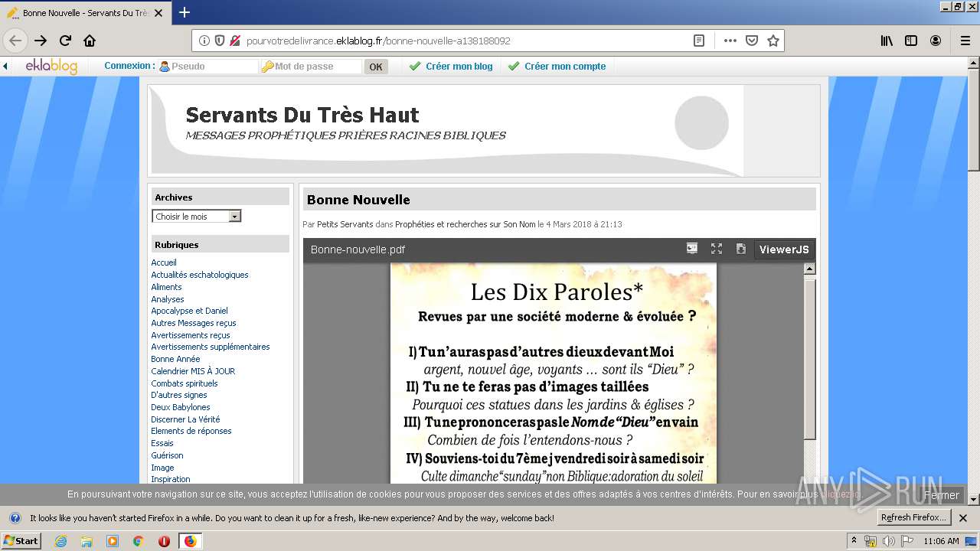Click the page vertical scrollbar thumb
The height and width of the screenshot is (551, 980).
click(x=974, y=119)
